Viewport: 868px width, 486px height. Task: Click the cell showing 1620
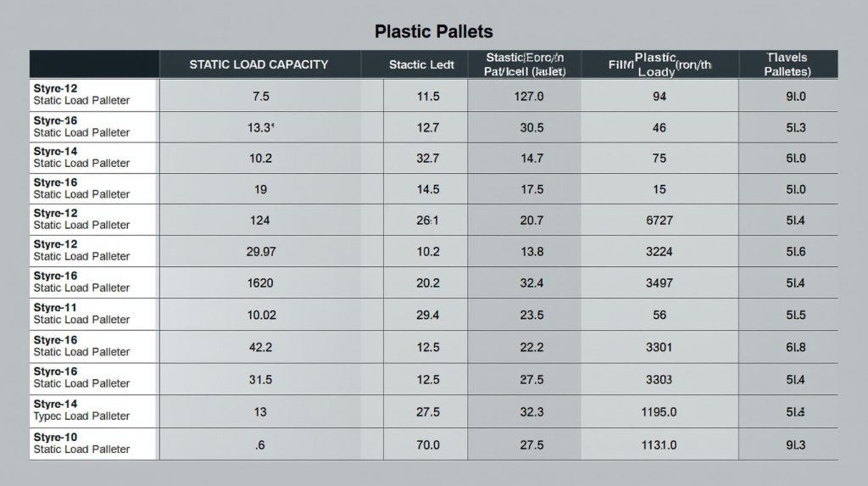coord(260,282)
